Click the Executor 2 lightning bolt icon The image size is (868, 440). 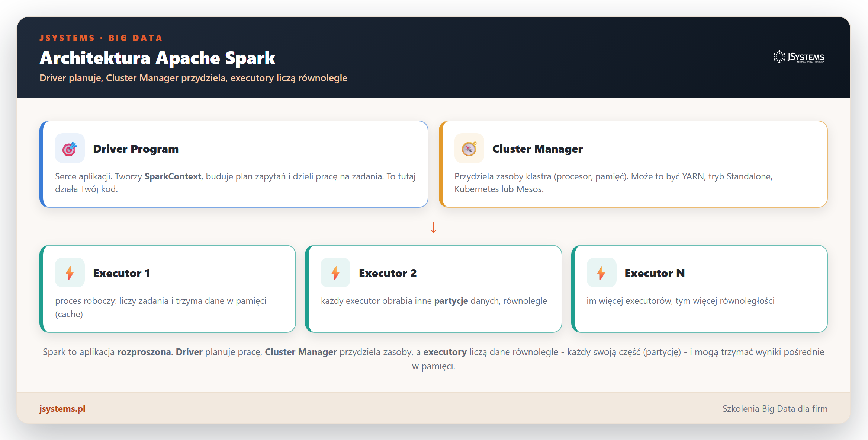click(x=335, y=273)
